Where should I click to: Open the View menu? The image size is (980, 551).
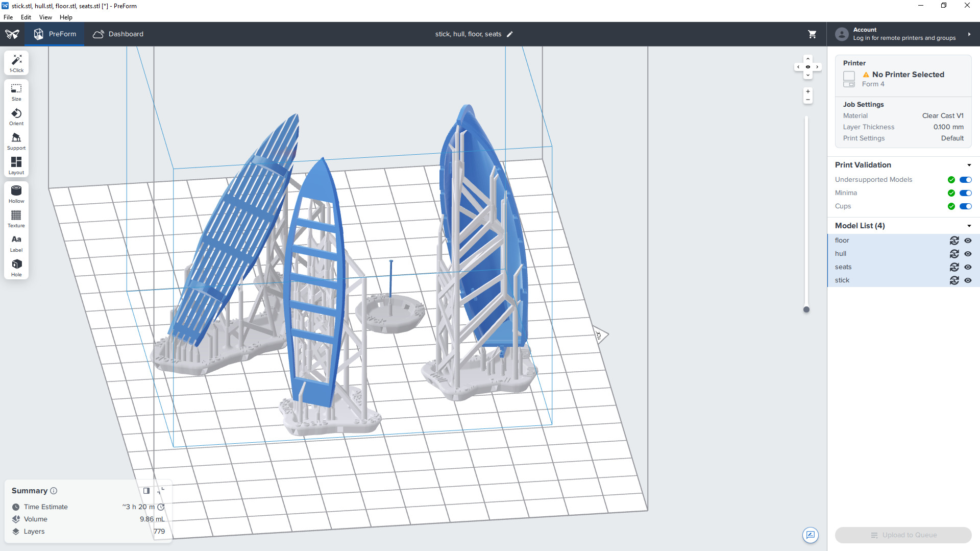pyautogui.click(x=45, y=17)
